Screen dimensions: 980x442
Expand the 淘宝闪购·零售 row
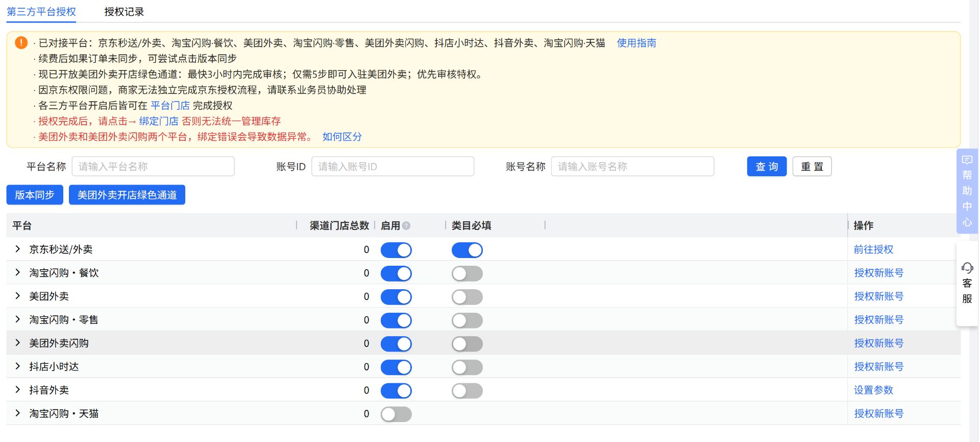[18, 319]
